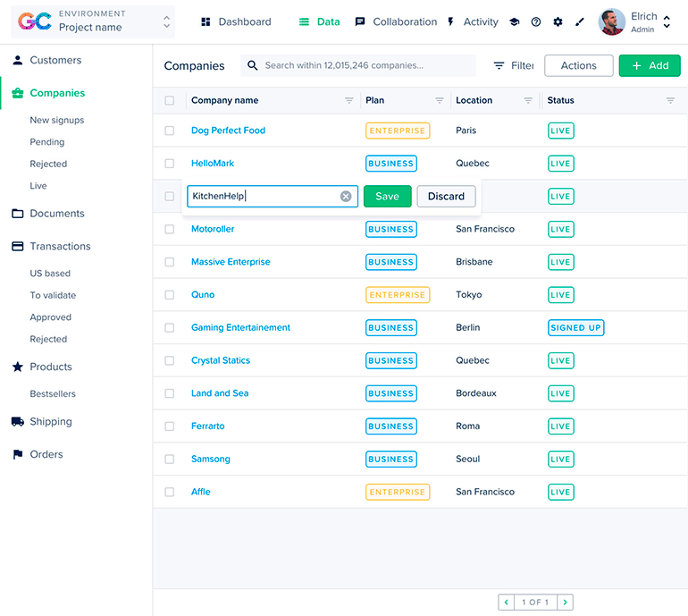Open the Plan column filter menu
Screen dimensions: 688x616
439,101
